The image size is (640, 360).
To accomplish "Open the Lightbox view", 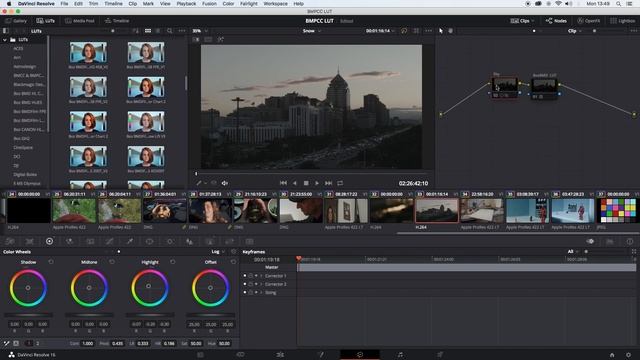I will point(623,21).
